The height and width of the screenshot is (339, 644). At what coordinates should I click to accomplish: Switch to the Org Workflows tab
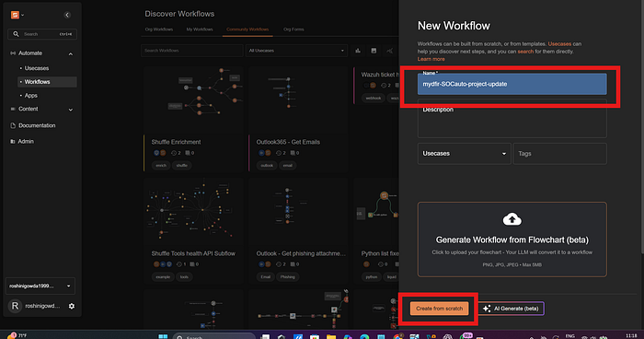tap(159, 29)
